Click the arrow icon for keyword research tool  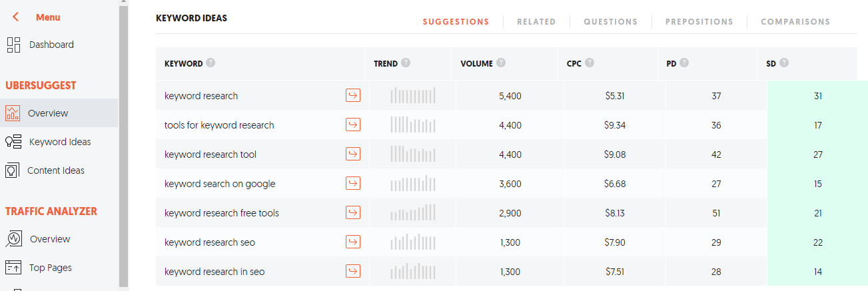pyautogui.click(x=353, y=154)
